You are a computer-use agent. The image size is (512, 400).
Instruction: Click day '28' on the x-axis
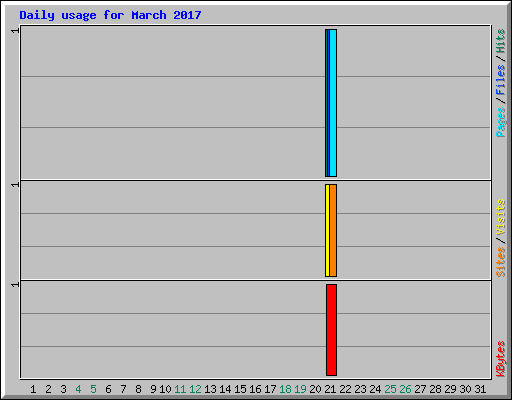[x=435, y=389]
